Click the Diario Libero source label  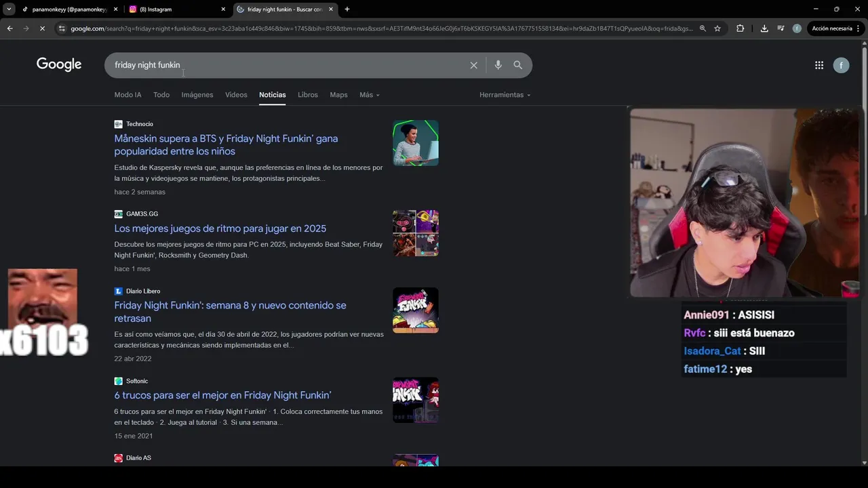[143, 291]
